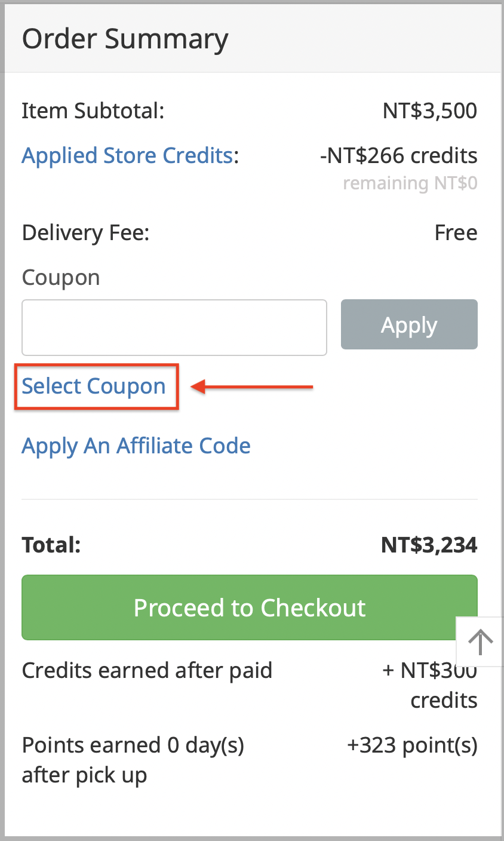Click the +323 point(s) value

click(412, 745)
